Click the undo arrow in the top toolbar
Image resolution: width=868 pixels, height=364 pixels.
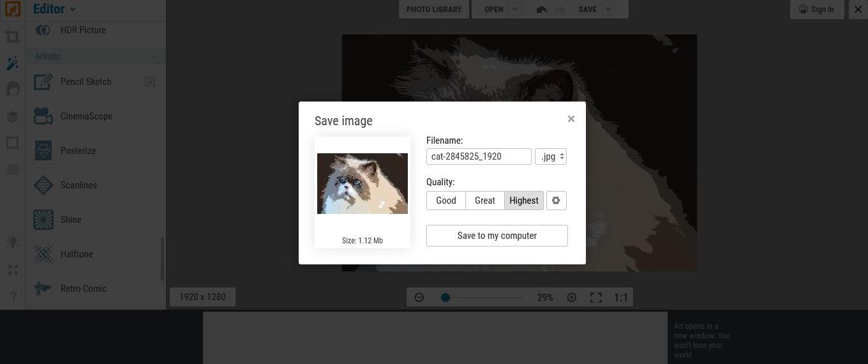(x=541, y=10)
